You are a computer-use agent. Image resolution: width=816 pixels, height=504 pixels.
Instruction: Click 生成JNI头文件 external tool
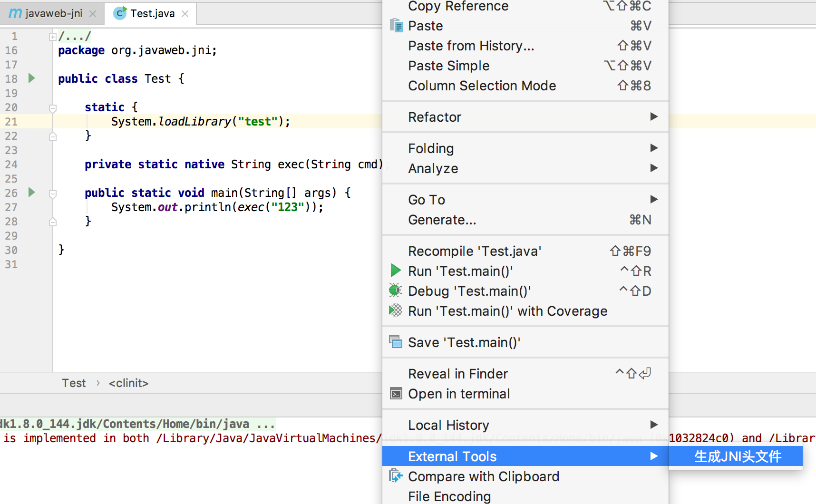tap(736, 456)
